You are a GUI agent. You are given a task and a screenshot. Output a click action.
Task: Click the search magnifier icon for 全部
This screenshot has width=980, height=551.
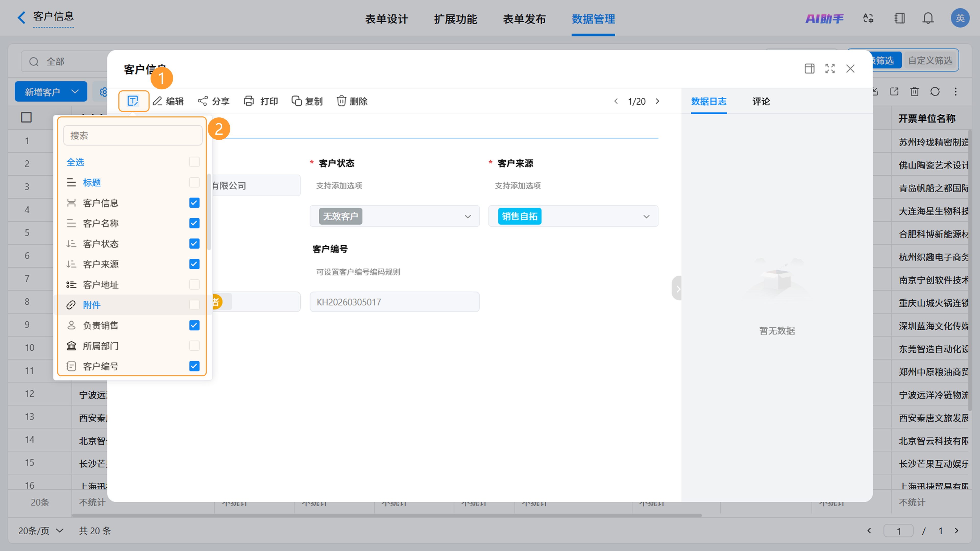[34, 62]
